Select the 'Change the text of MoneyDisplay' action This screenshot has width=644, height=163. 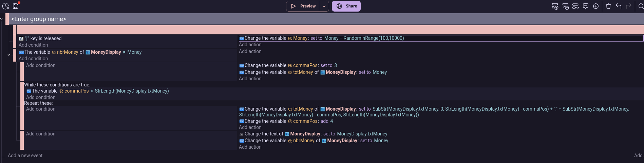313,134
